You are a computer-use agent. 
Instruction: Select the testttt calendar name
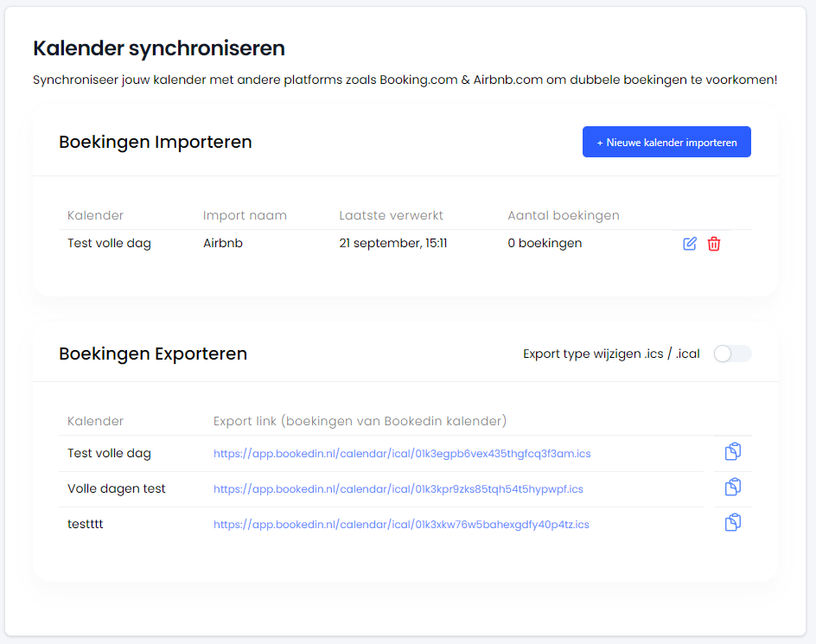(x=86, y=525)
